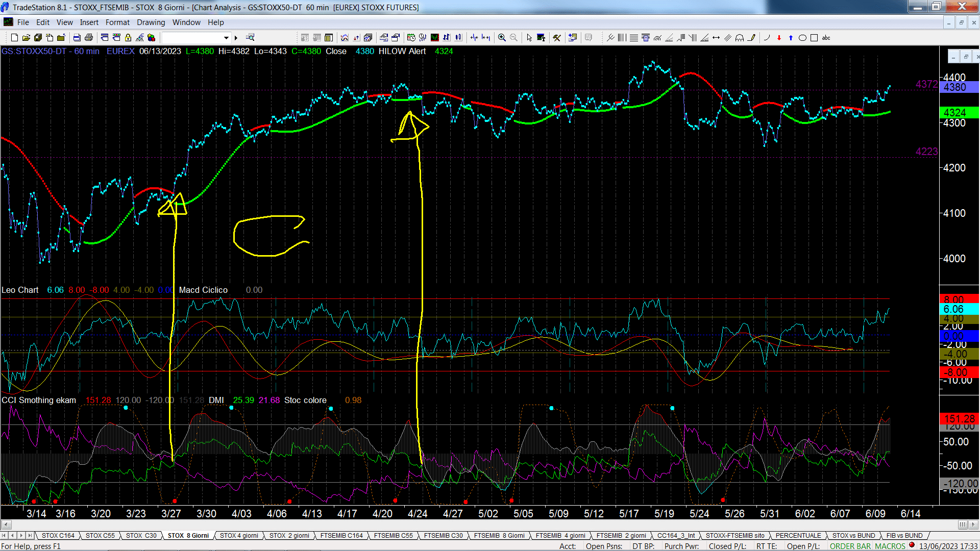Screen dimensions: 980x551
Task: Select the abc text drawing tool
Action: click(x=826, y=38)
